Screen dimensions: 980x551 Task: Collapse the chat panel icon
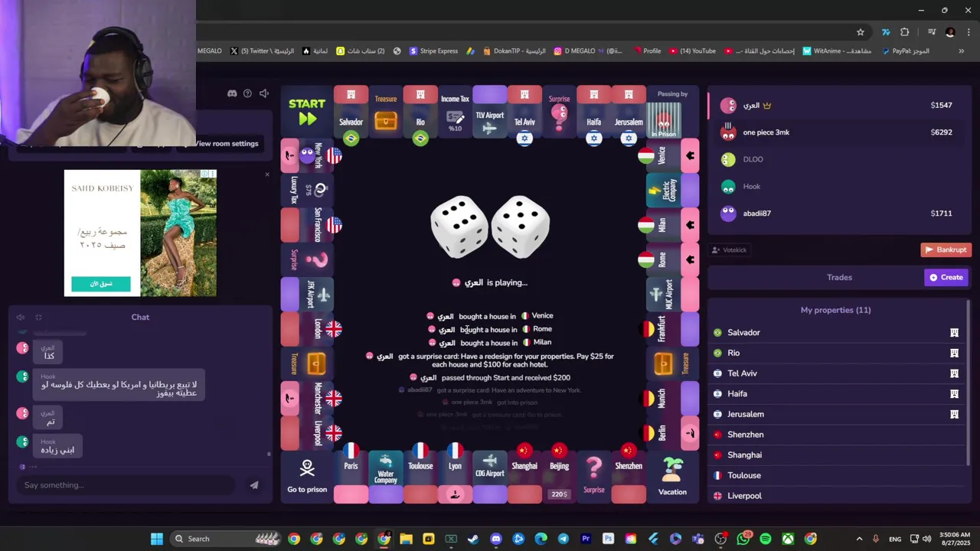[38, 317]
